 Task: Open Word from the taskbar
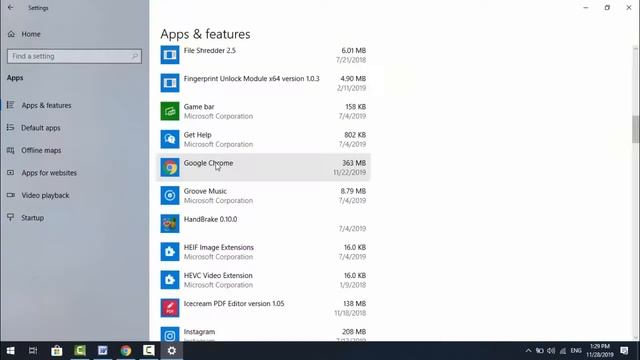pos(102,351)
